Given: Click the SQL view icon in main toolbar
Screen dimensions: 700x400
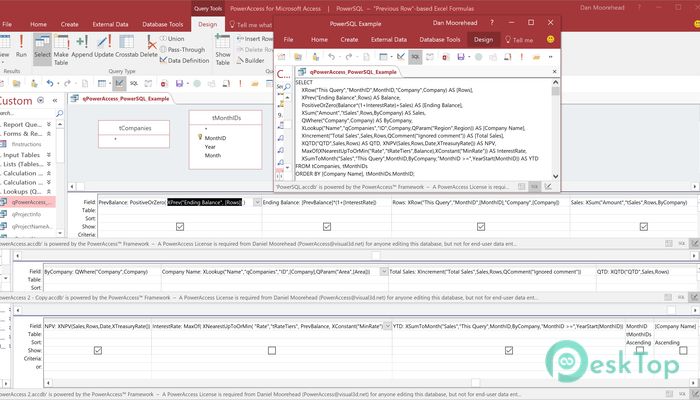Looking at the screenshot, I should click(x=133, y=83).
